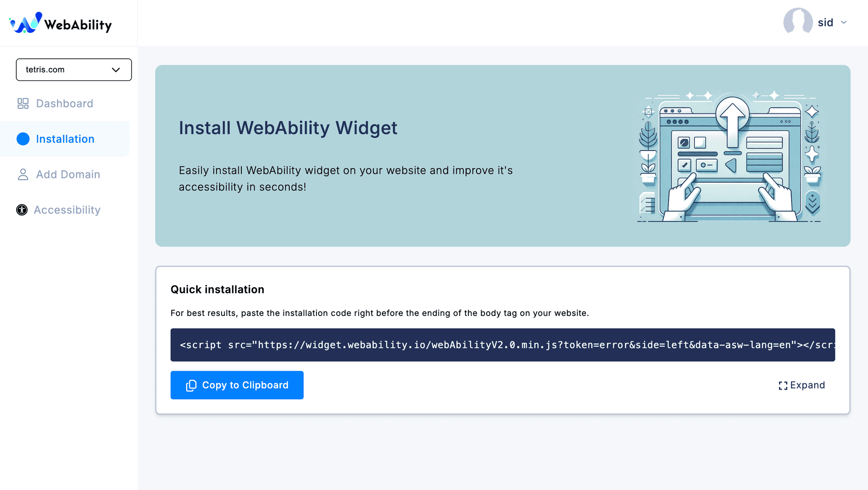The image size is (868, 490).
Task: Click the Install WebAbility Widget heading
Action: coord(288,128)
